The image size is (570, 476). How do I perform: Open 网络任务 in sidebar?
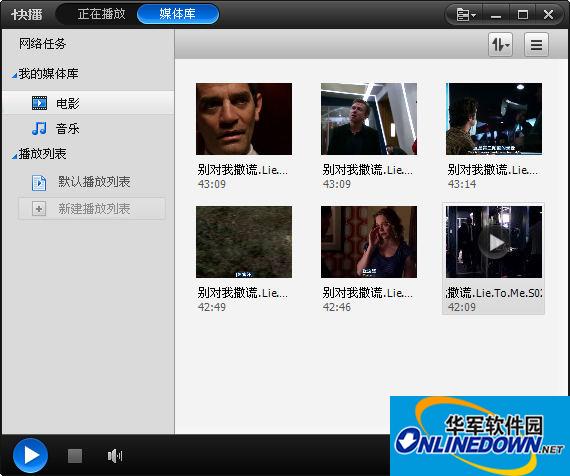pos(42,44)
